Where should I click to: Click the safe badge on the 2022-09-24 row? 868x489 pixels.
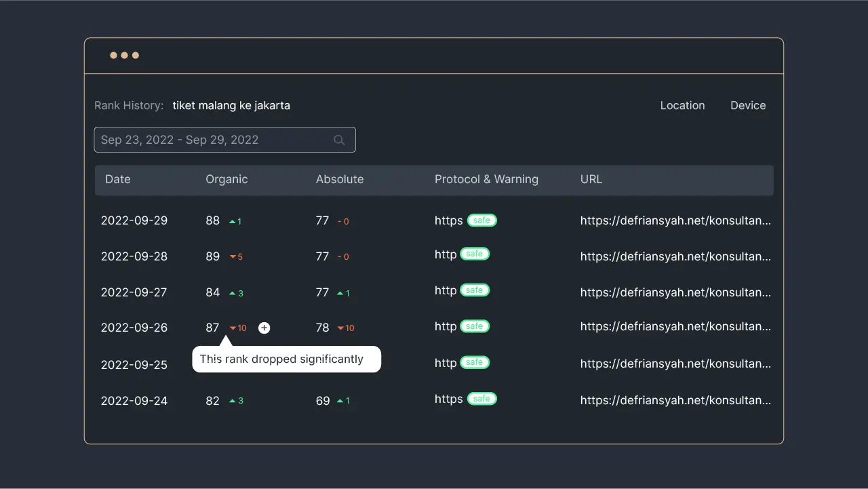(481, 399)
